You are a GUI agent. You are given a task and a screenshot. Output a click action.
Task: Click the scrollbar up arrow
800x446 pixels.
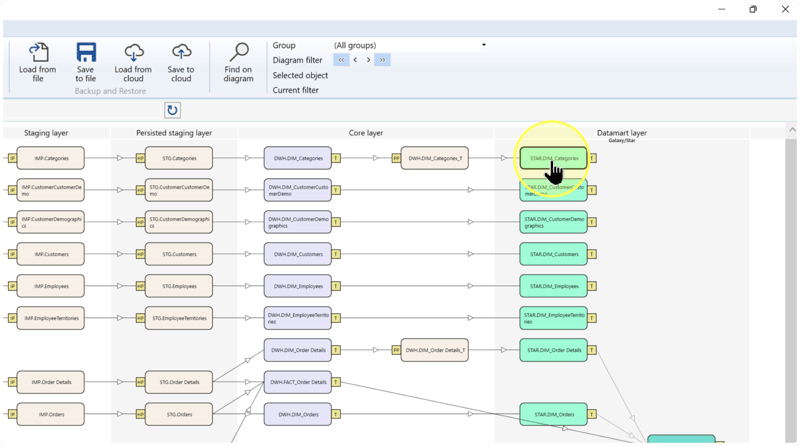pyautogui.click(x=792, y=130)
